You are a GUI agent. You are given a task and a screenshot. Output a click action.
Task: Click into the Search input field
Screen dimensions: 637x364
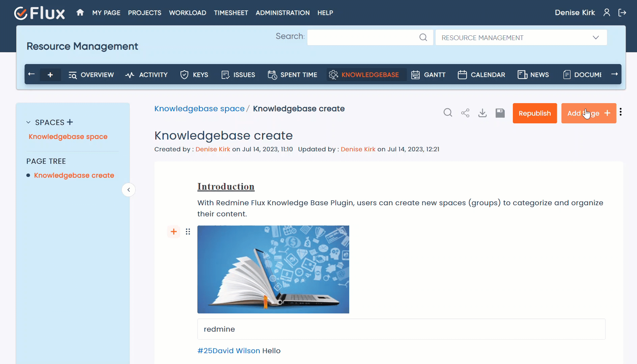363,37
